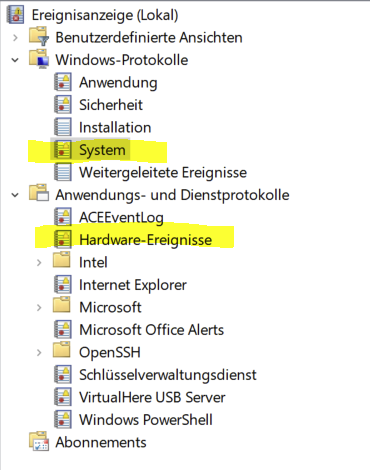Viewport: 370px width, 470px height.
Task: Click the Windows-Protokolle folder icon
Action: 39,59
